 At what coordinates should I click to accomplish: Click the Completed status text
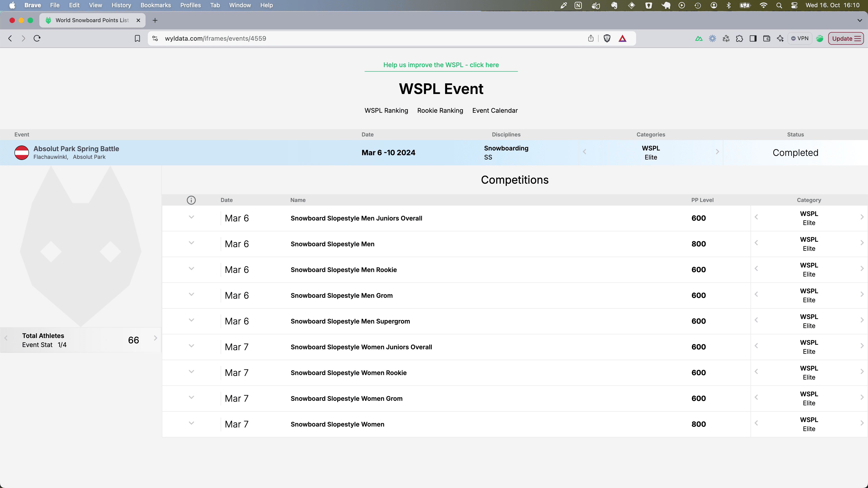[x=795, y=153]
